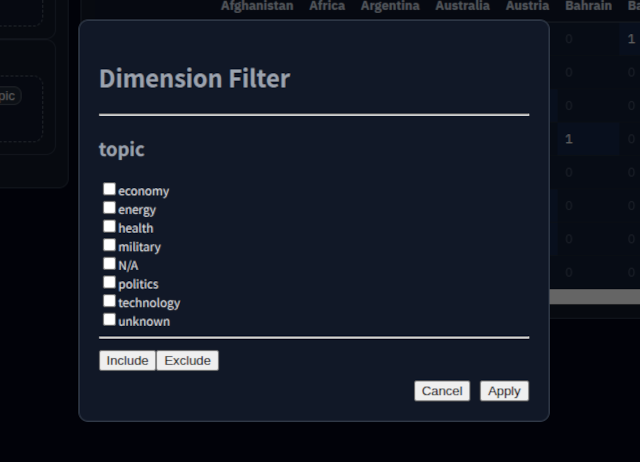Tick the health checkbox
Viewport: 640px width, 462px height.
[x=109, y=226]
